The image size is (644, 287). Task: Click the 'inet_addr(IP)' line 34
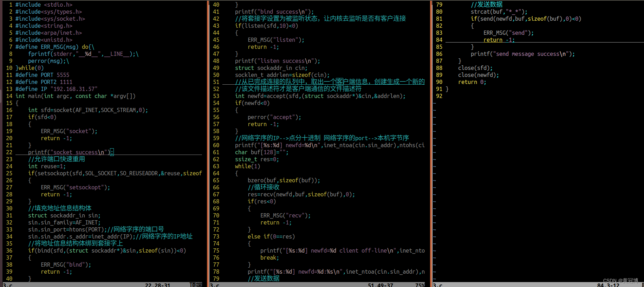coord(110,236)
